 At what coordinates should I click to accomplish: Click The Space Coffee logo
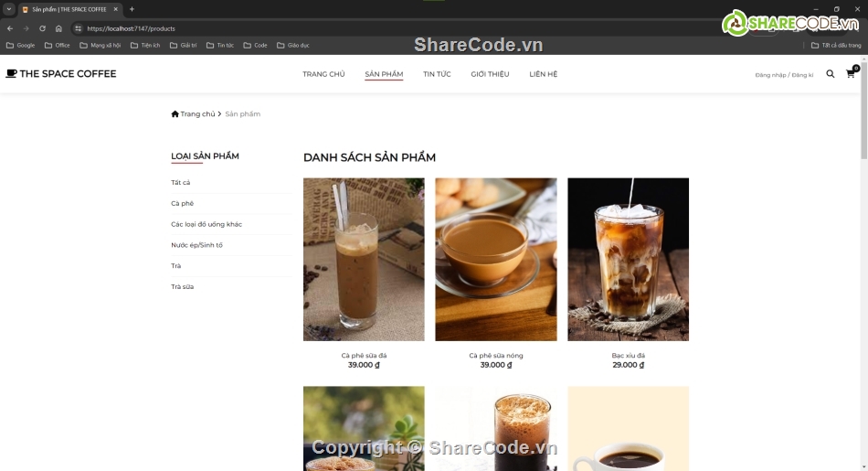pos(61,74)
